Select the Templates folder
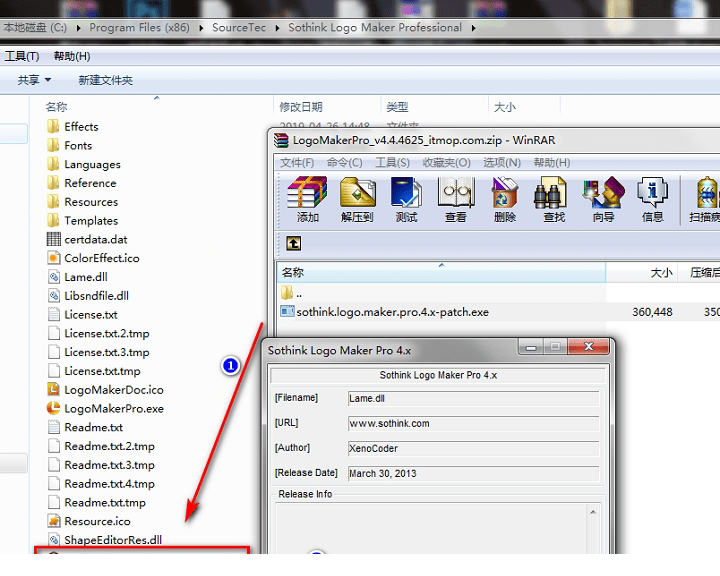Image resolution: width=720 pixels, height=576 pixels. tap(82, 220)
